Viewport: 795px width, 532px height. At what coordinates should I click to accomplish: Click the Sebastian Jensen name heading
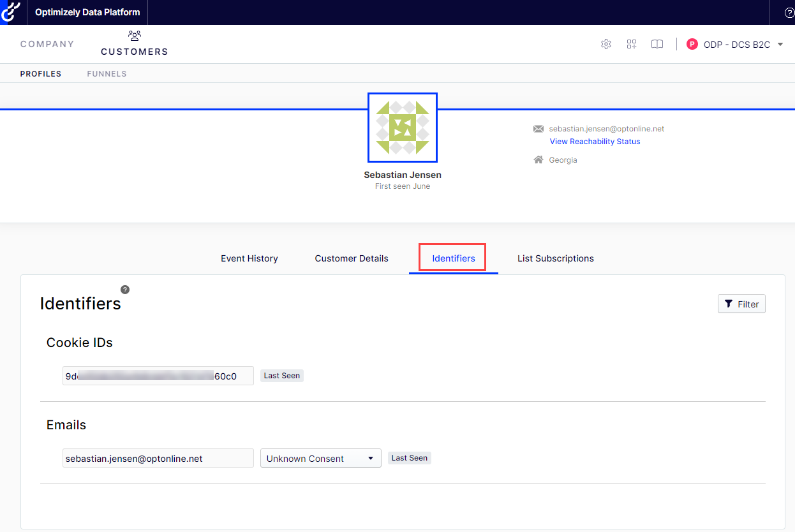tap(403, 175)
